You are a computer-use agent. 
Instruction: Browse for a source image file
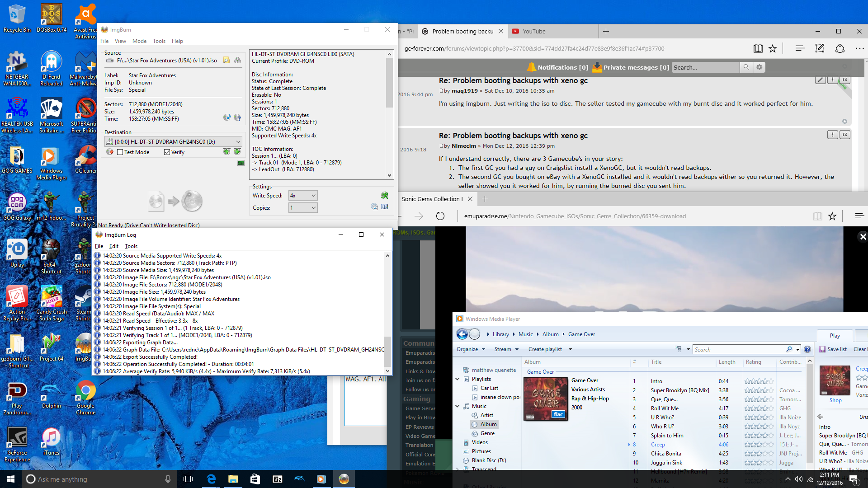pyautogui.click(x=226, y=61)
